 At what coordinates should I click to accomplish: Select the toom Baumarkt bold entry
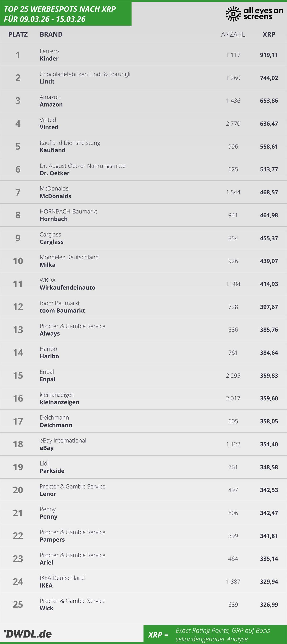tap(62, 310)
